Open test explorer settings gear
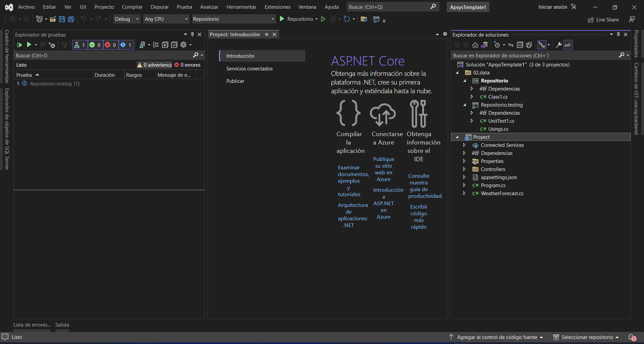The width and height of the screenshot is (644, 344). [183, 45]
